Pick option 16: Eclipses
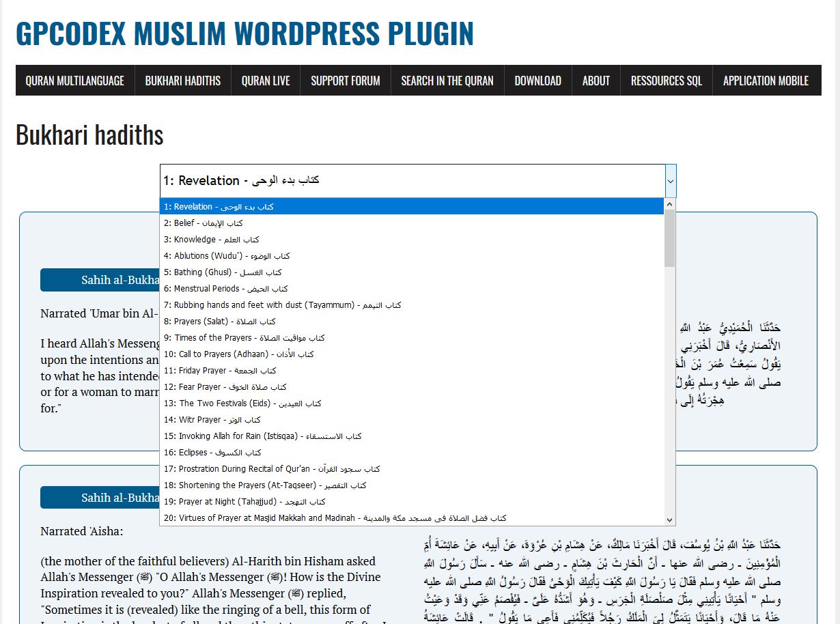The image size is (840, 624). pos(412,452)
